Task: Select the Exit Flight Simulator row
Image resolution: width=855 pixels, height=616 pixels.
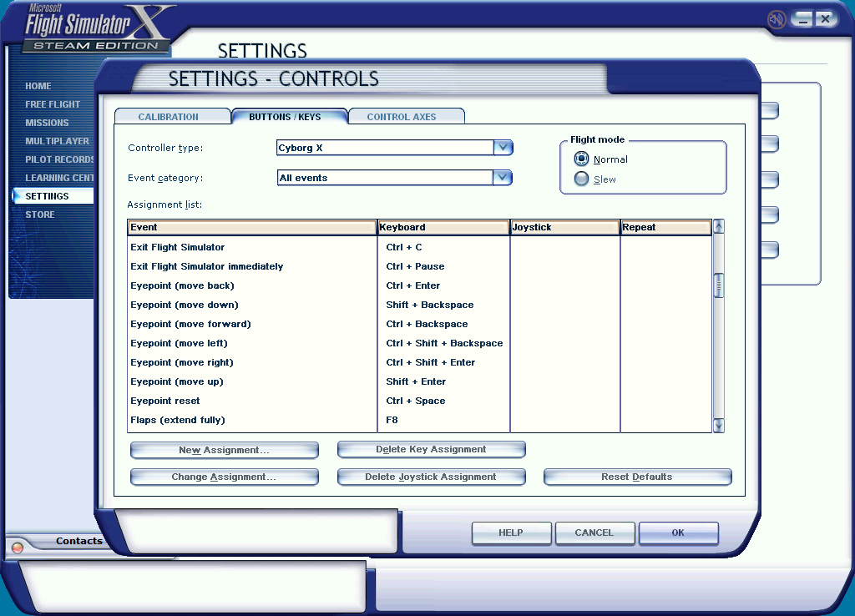Action: pos(420,247)
